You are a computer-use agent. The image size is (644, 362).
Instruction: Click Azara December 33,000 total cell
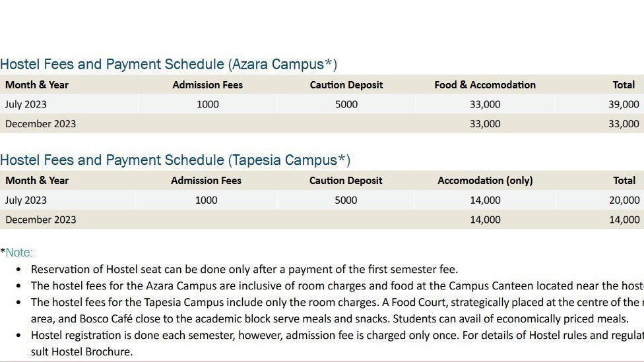tap(624, 123)
